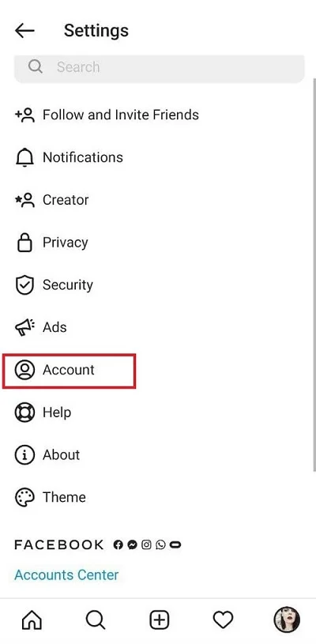This screenshot has width=316, height=644.
Task: Click the magnifier icon in search bar
Action: 36,66
